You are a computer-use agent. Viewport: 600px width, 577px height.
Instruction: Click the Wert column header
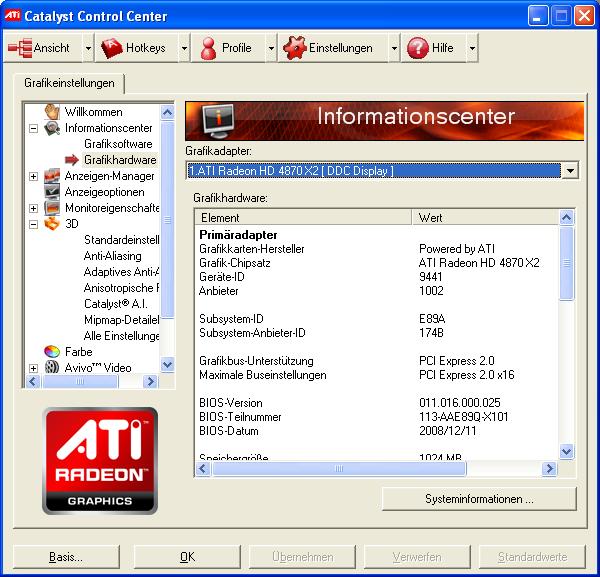tap(485, 218)
